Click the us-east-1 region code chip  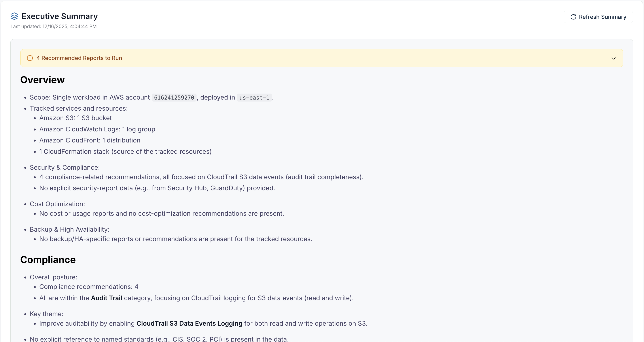coord(254,97)
